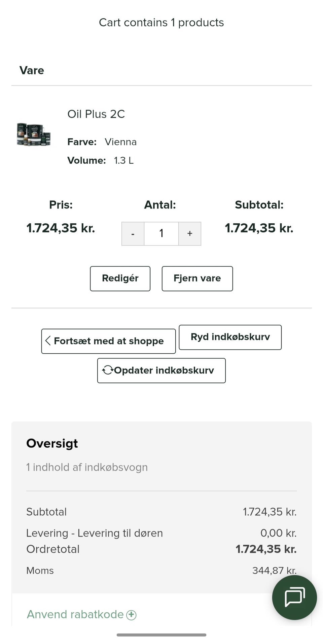Decrease quantity with minus button
Viewport: 323px width, 644px height.
coord(133,233)
